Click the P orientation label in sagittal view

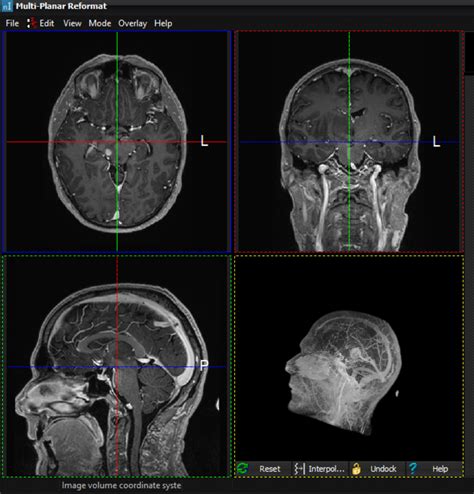pyautogui.click(x=204, y=365)
